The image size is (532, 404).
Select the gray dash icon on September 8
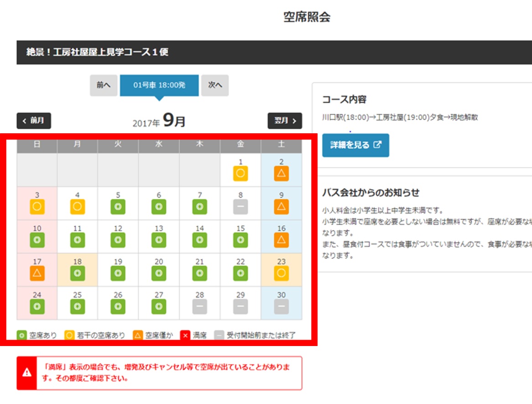coord(240,207)
